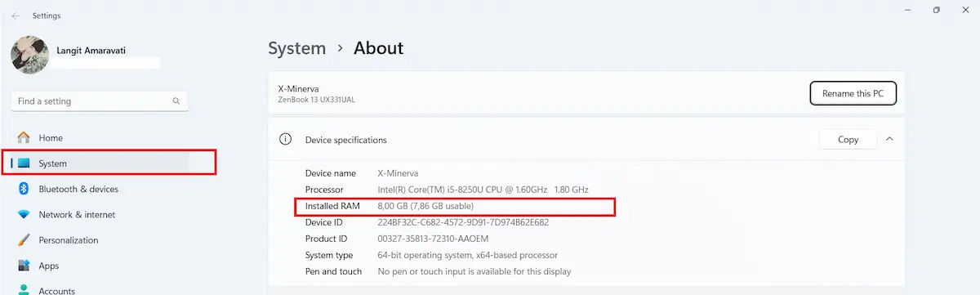Click the Personalization paintbrush icon
Viewport: 980px width, 295px height.
coord(24,240)
